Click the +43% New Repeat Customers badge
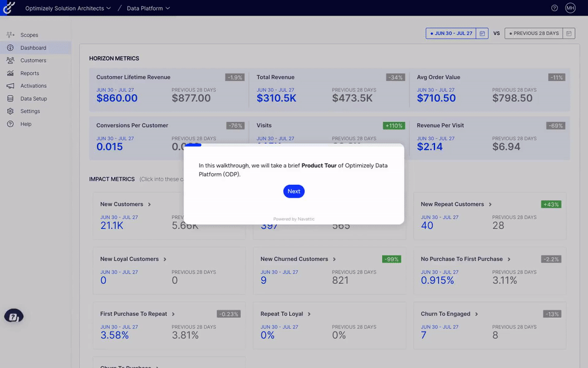 [552, 204]
